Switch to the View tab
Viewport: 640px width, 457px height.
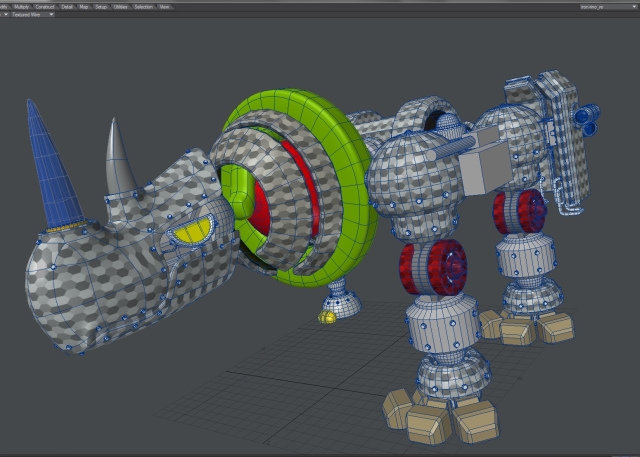tap(164, 6)
